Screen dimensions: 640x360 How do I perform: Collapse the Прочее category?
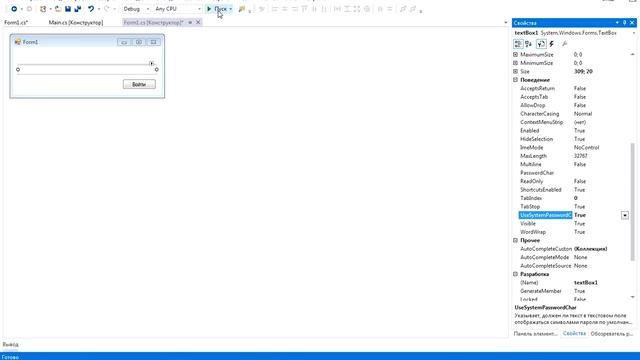coord(516,240)
